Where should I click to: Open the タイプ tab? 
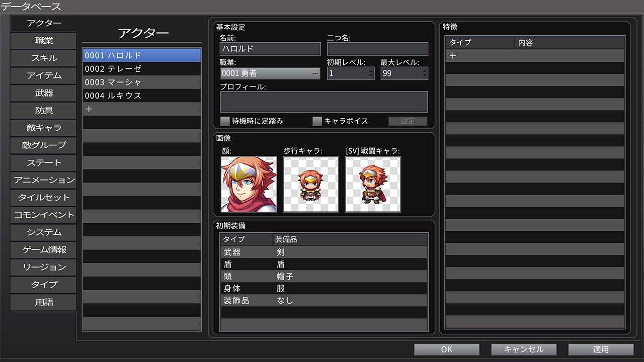pos(43,285)
